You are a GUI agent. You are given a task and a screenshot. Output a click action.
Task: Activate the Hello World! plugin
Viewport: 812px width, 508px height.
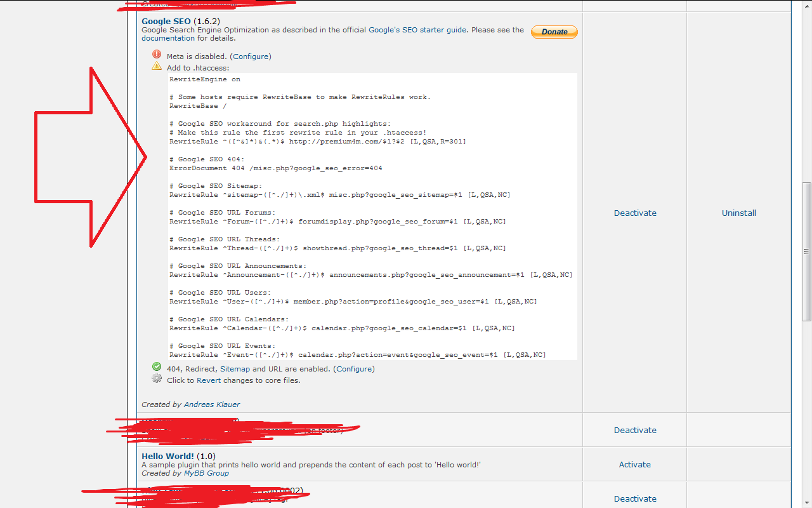[635, 465]
